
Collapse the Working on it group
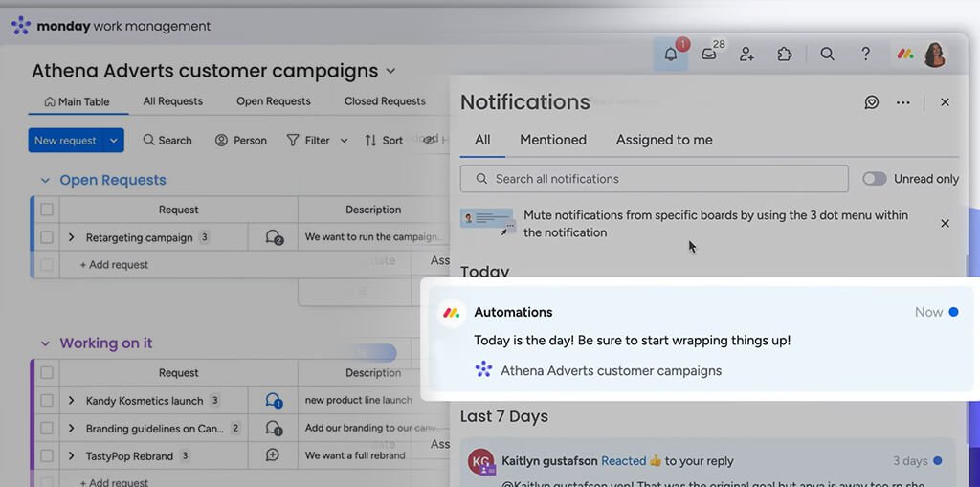coord(45,343)
